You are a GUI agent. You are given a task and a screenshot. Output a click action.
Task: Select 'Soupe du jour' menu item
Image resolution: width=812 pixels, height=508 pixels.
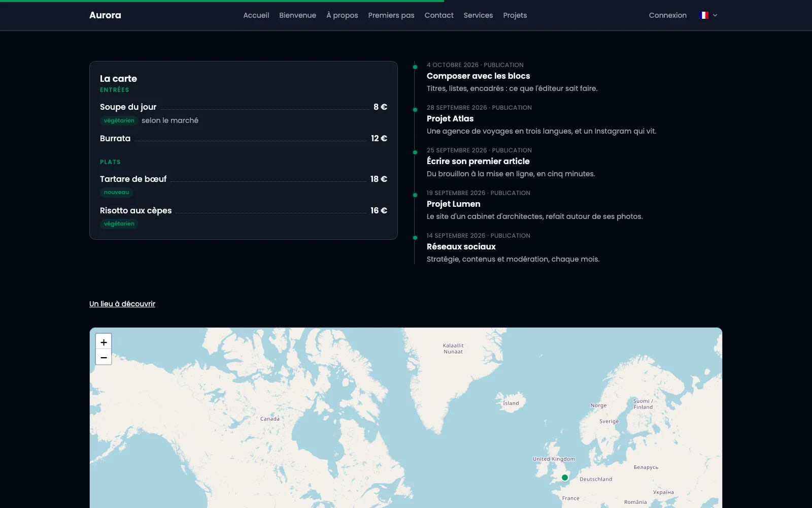tap(128, 107)
